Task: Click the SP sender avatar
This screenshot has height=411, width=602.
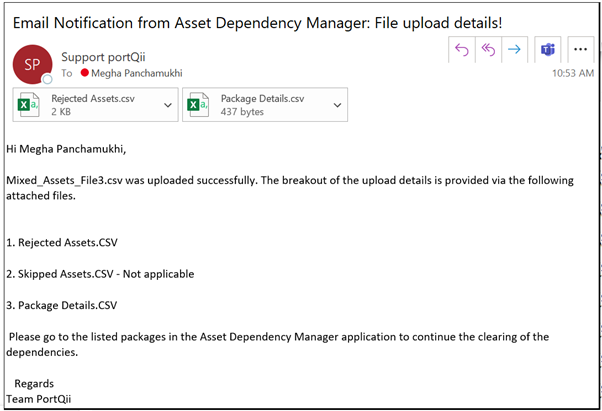Action: pos(31,63)
